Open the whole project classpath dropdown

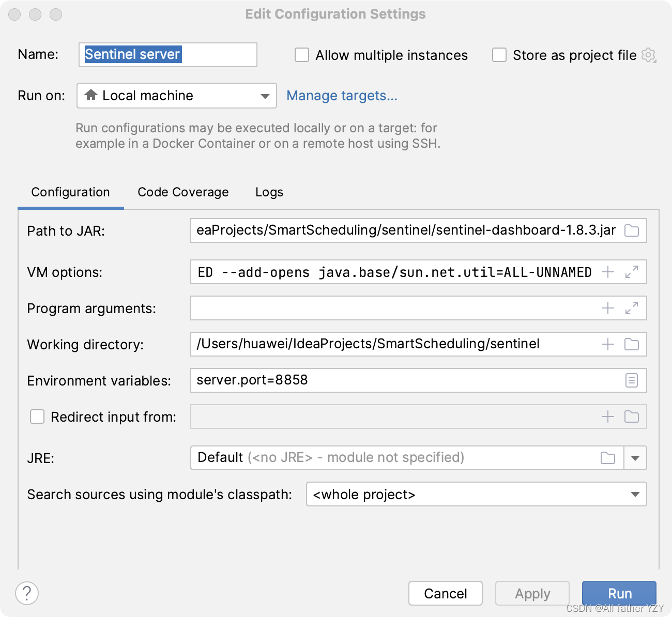pyautogui.click(x=476, y=494)
